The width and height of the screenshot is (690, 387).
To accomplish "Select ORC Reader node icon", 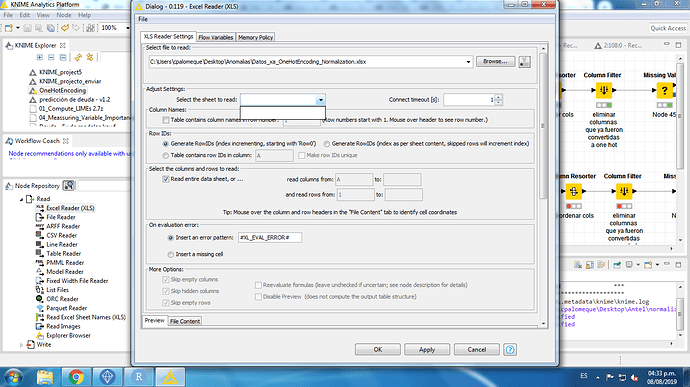I will pos(39,299).
